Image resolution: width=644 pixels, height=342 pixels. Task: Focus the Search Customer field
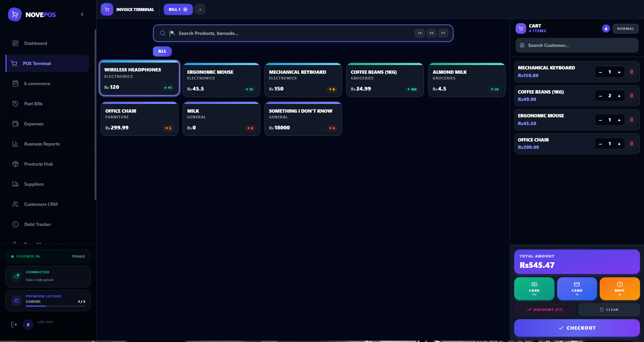pyautogui.click(x=577, y=45)
